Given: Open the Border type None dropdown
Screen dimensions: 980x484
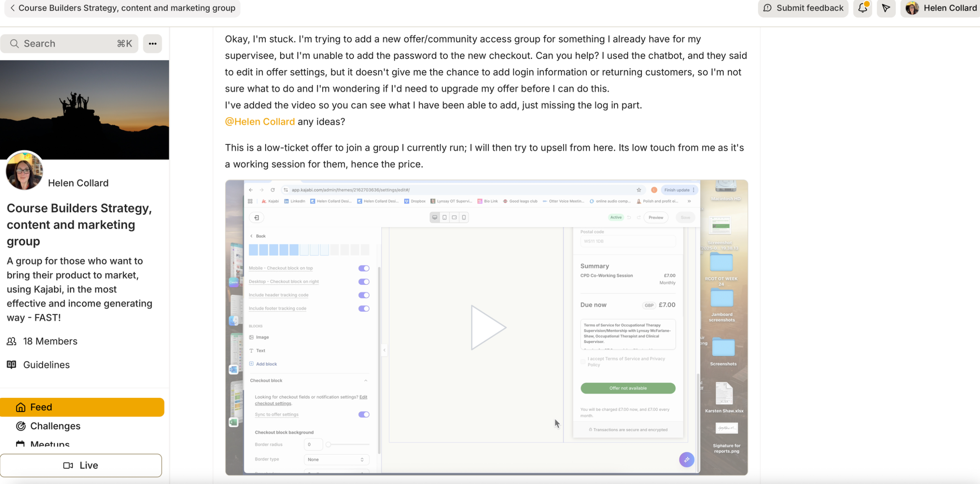Looking at the screenshot, I should click(x=336, y=459).
